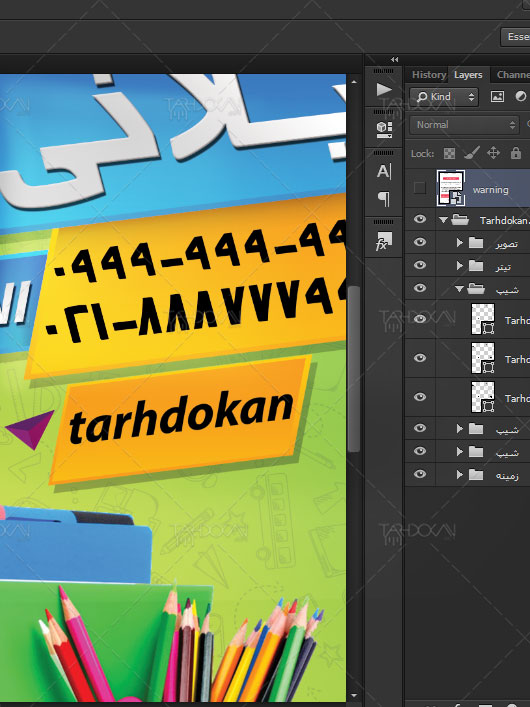Viewport: 530px width, 707px height.
Task: Expand the زمینه group
Action: 459,474
